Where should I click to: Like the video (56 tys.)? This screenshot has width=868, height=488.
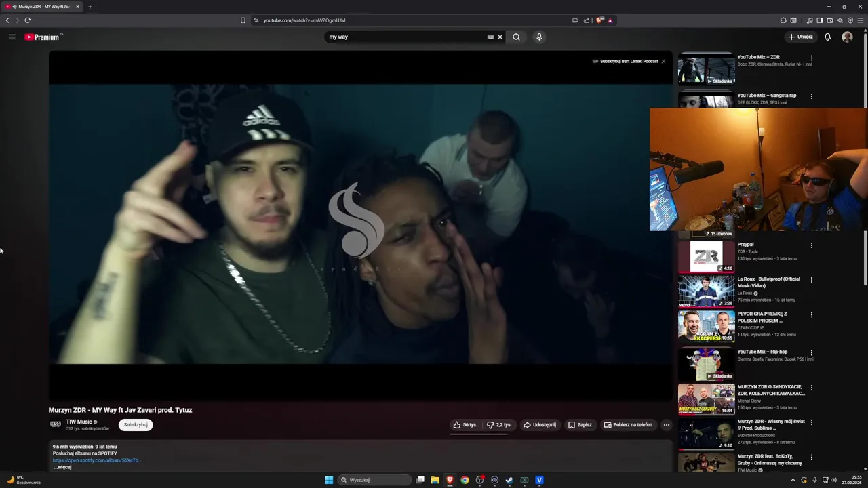[x=465, y=425]
